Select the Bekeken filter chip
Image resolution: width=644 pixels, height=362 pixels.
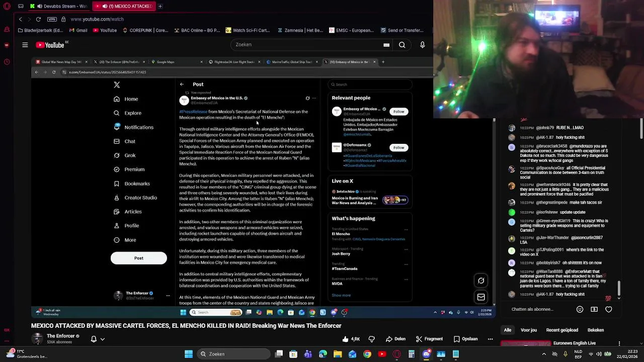[x=596, y=330]
